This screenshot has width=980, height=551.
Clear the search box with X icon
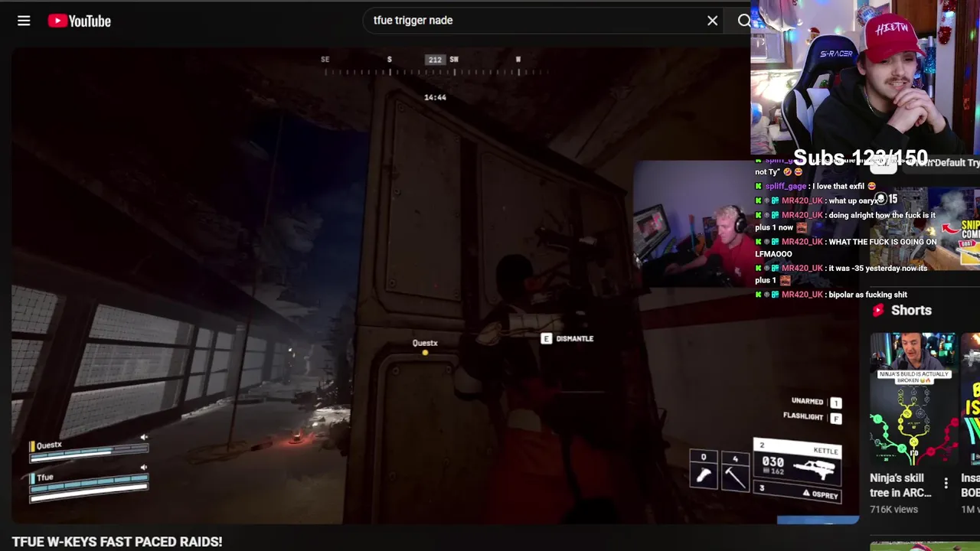point(712,21)
